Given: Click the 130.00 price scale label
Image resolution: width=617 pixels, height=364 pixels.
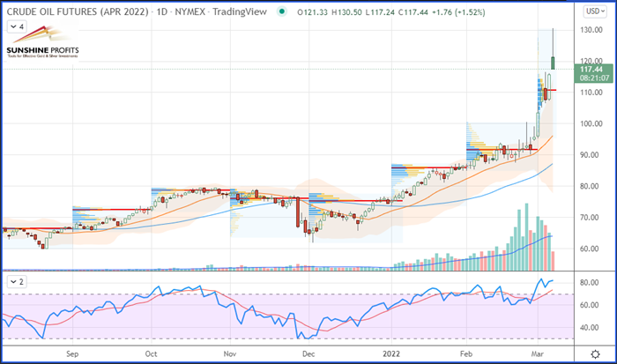Looking at the screenshot, I should (x=591, y=30).
